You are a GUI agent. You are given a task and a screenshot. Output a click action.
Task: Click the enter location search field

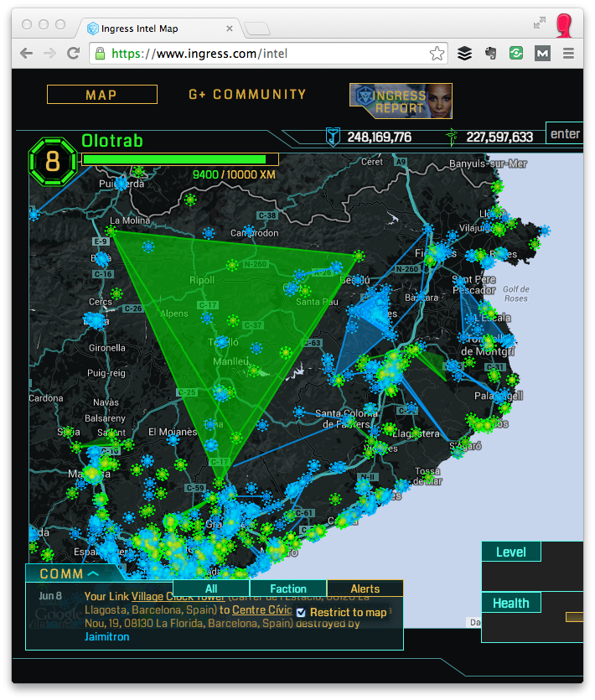click(x=564, y=133)
